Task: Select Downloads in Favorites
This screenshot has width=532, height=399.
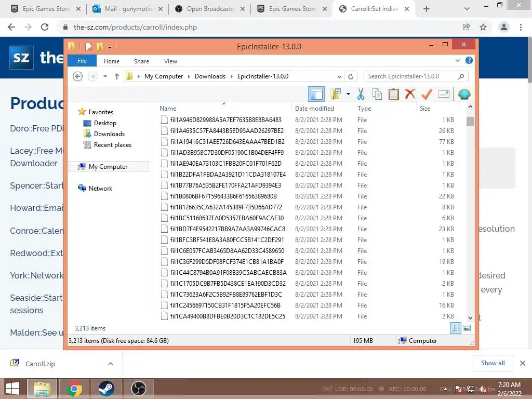Action: coord(109,134)
